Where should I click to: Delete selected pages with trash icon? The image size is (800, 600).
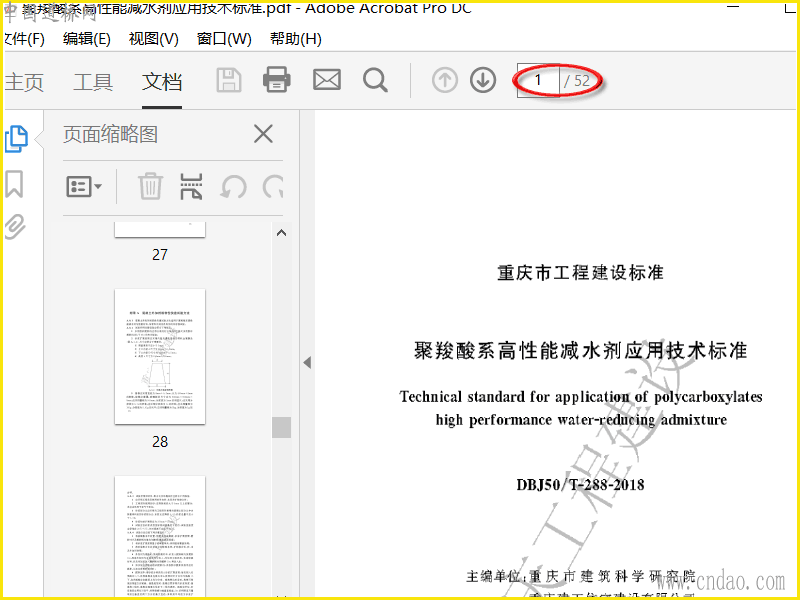point(151,186)
